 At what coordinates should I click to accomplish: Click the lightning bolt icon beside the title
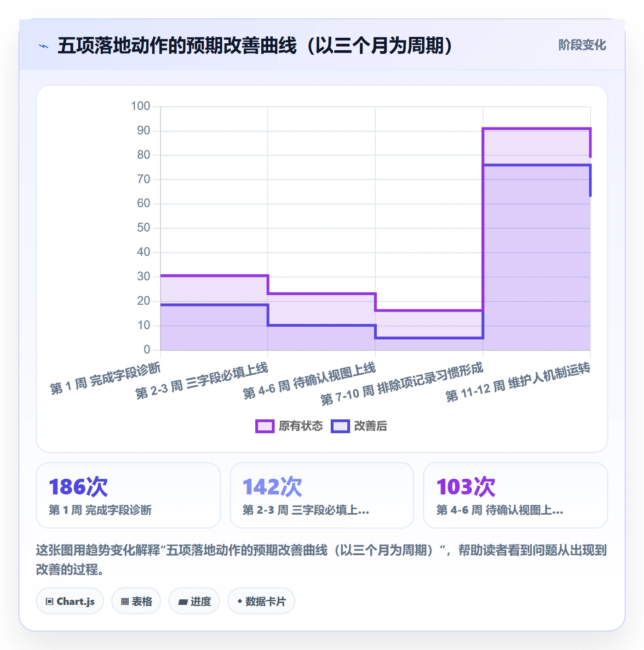pyautogui.click(x=44, y=46)
